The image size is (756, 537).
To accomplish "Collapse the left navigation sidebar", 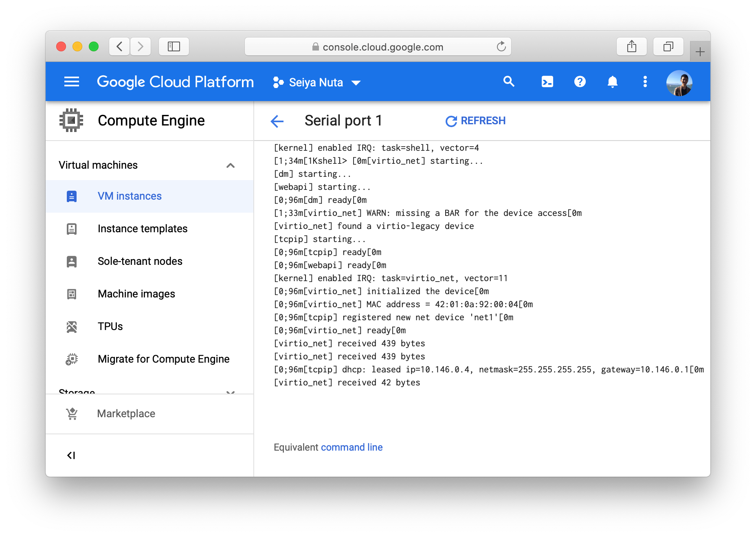I will click(72, 455).
